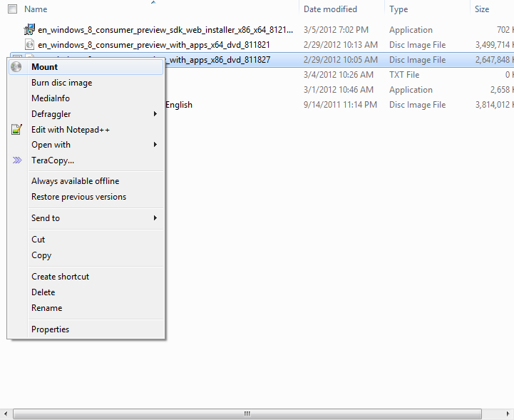Click the date 3/1/2012 10:46 AM
The image size is (514, 420).
click(x=339, y=90)
